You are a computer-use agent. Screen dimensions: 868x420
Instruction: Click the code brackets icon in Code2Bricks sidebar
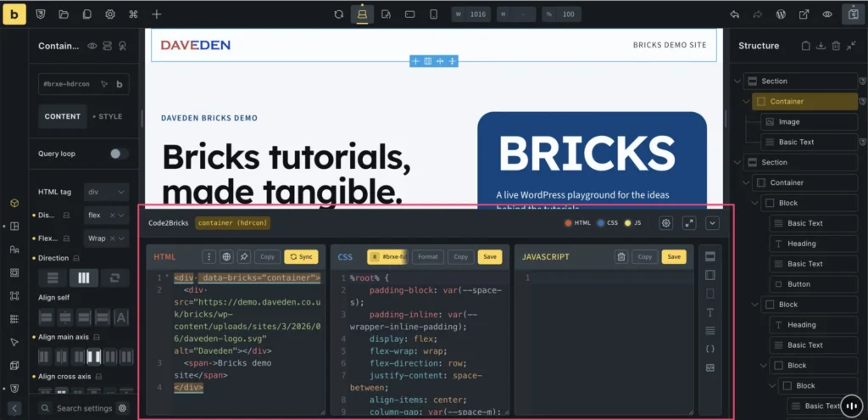[710, 349]
